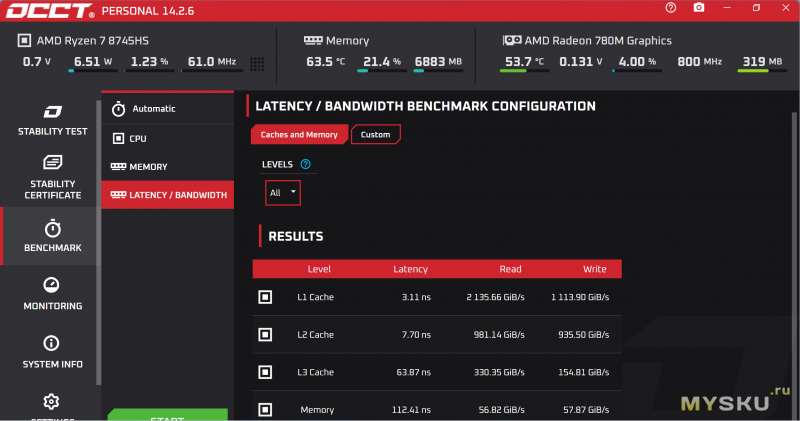Click the CPU clock 61.0 MHz reading

coord(212,62)
